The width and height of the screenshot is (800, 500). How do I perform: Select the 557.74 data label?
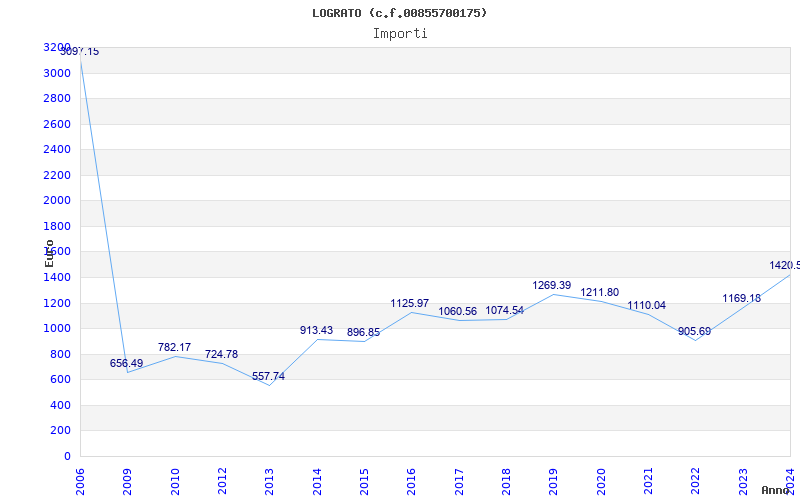(x=268, y=376)
